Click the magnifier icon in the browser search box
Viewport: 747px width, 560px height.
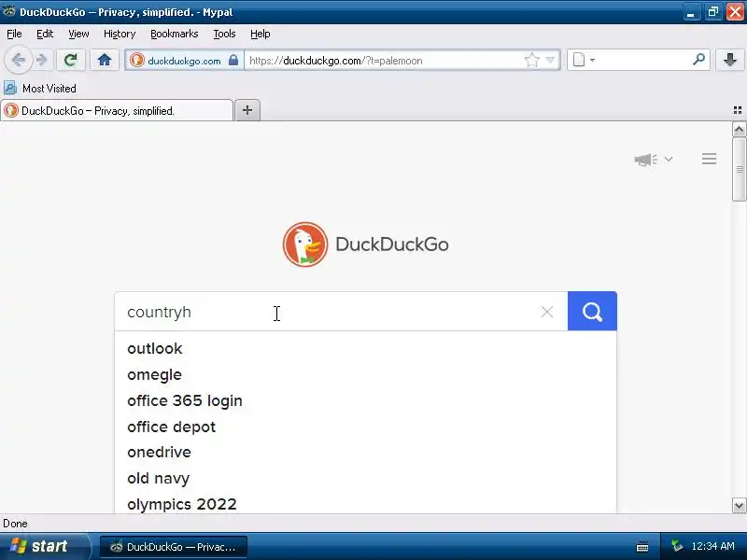pos(698,60)
